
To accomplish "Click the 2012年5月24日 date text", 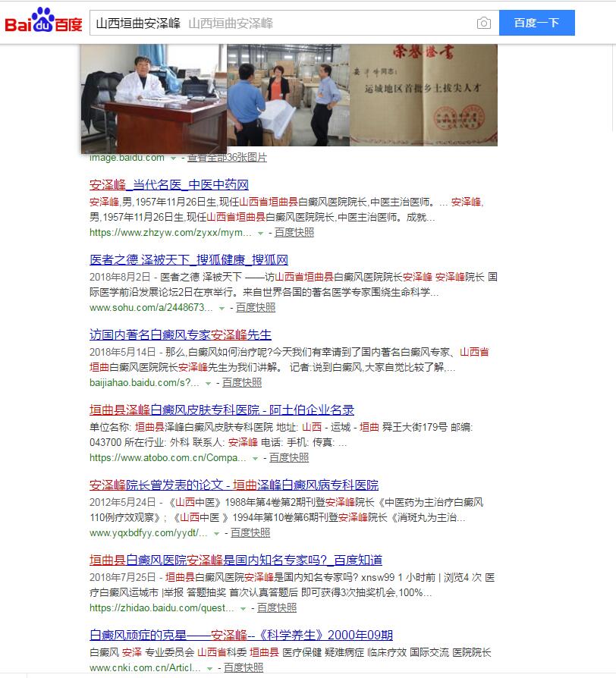I will coord(122,503).
